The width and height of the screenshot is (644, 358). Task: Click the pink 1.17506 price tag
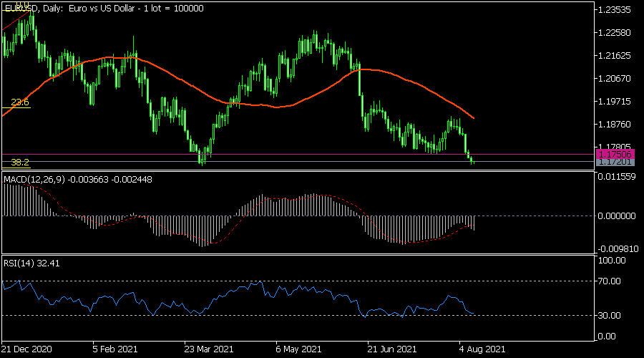614,154
